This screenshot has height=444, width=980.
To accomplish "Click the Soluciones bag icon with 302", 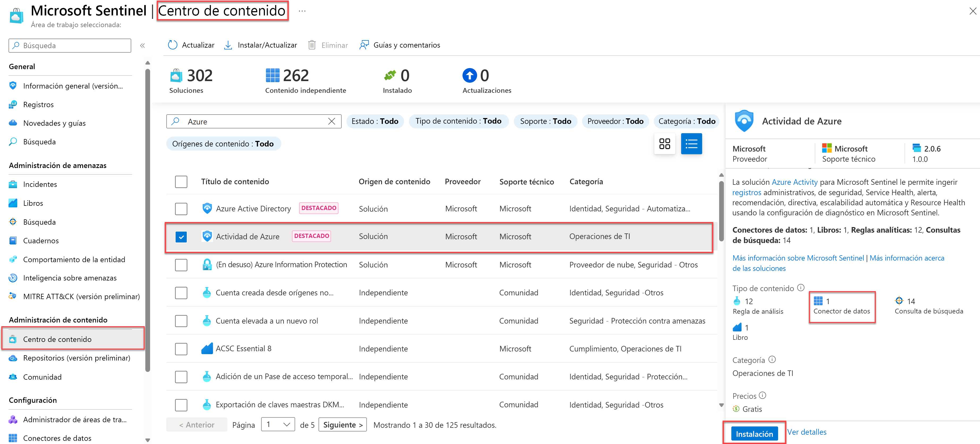I will coord(176,76).
